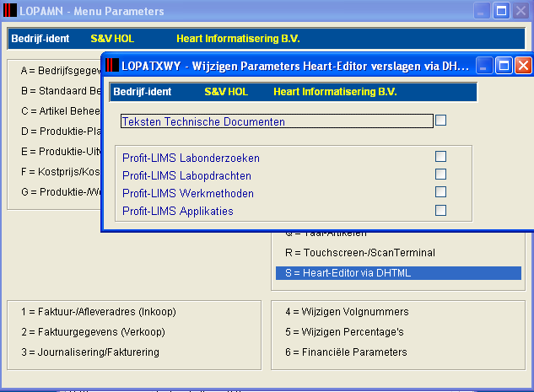The image size is (534, 392).
Task: Open 3 = Journalisering/Fakturering
Action: [90, 352]
